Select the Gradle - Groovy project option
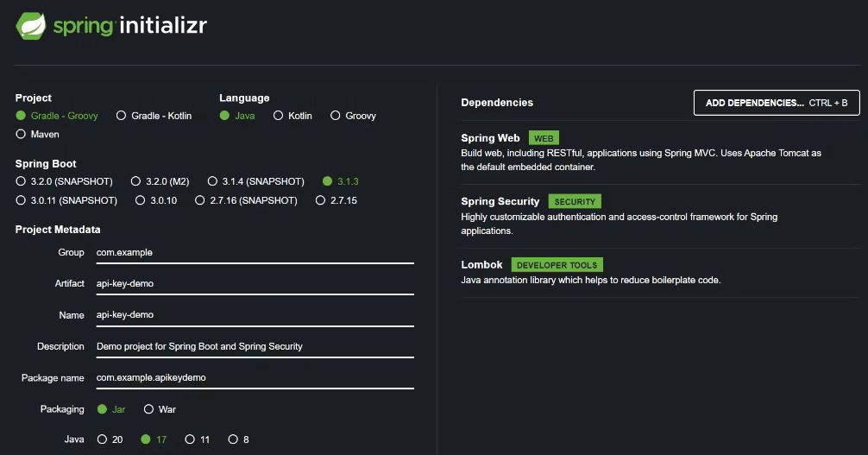The width and height of the screenshot is (868, 455). [x=57, y=116]
